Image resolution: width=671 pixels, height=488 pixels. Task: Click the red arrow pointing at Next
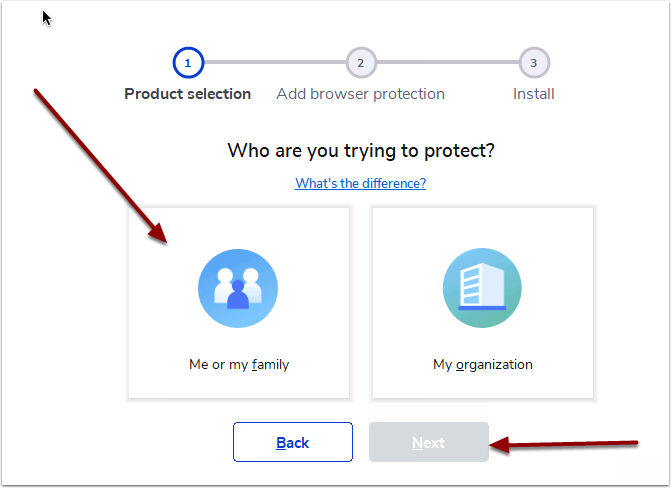click(x=570, y=444)
